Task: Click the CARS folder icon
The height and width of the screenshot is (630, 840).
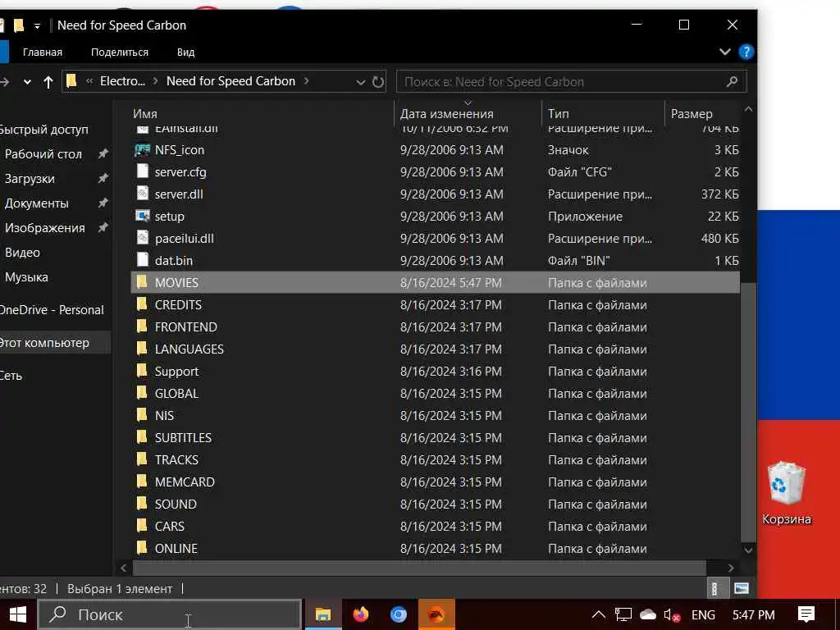Action: coord(142,526)
